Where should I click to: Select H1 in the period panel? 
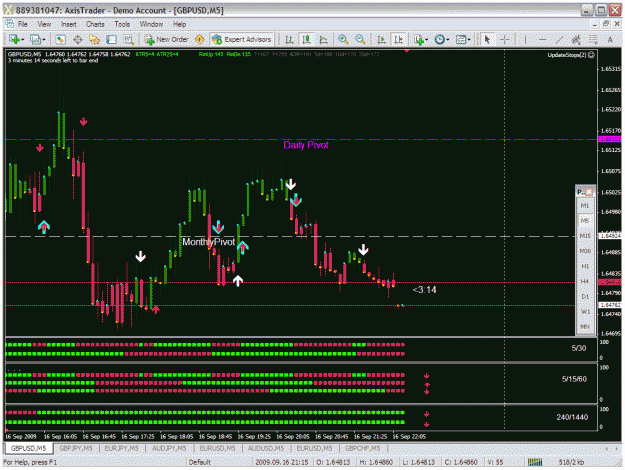(x=585, y=266)
